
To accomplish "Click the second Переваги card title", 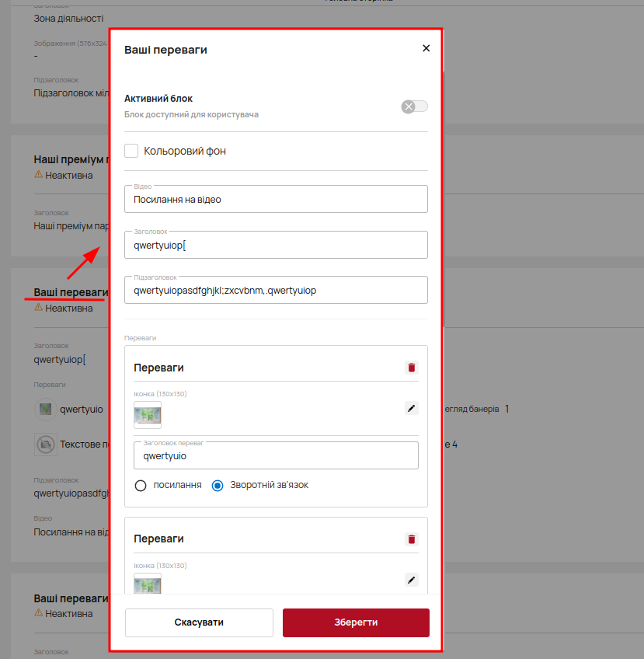I will 158,539.
